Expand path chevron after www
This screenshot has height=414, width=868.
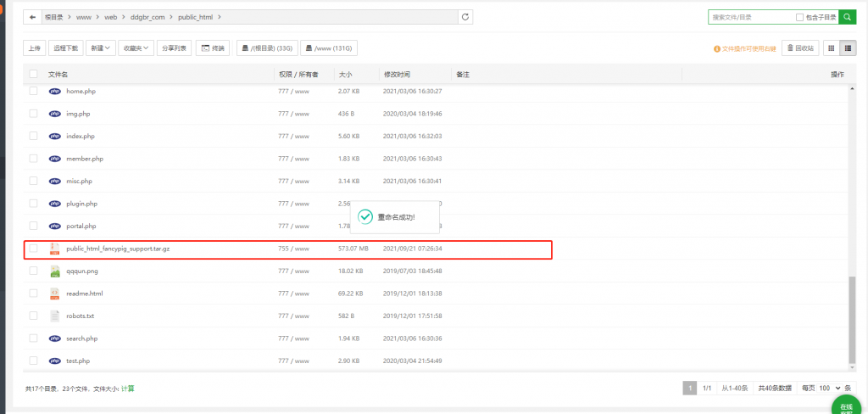(x=98, y=17)
